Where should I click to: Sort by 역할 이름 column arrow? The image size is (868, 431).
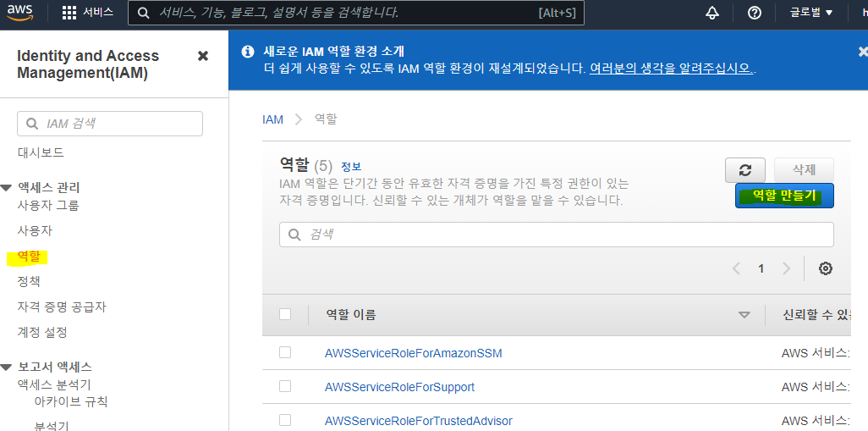(744, 315)
